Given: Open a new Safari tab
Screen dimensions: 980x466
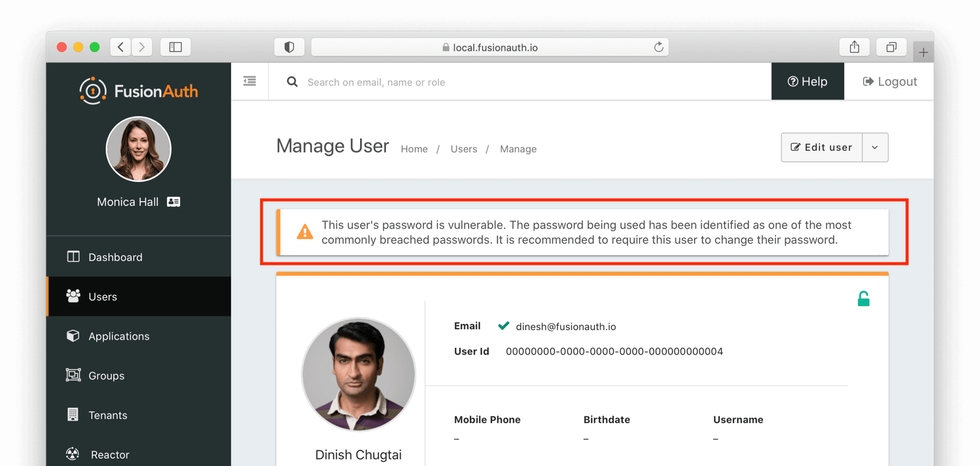Looking at the screenshot, I should tap(923, 52).
